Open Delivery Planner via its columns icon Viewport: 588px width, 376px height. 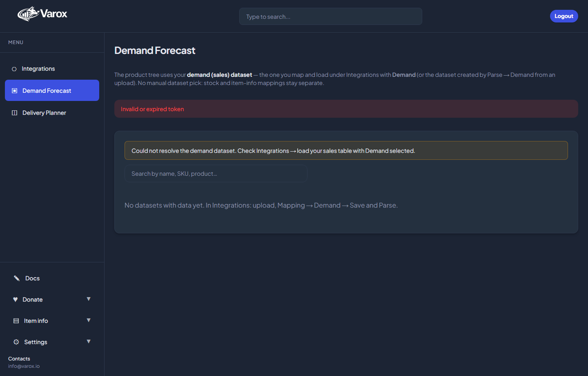14,112
